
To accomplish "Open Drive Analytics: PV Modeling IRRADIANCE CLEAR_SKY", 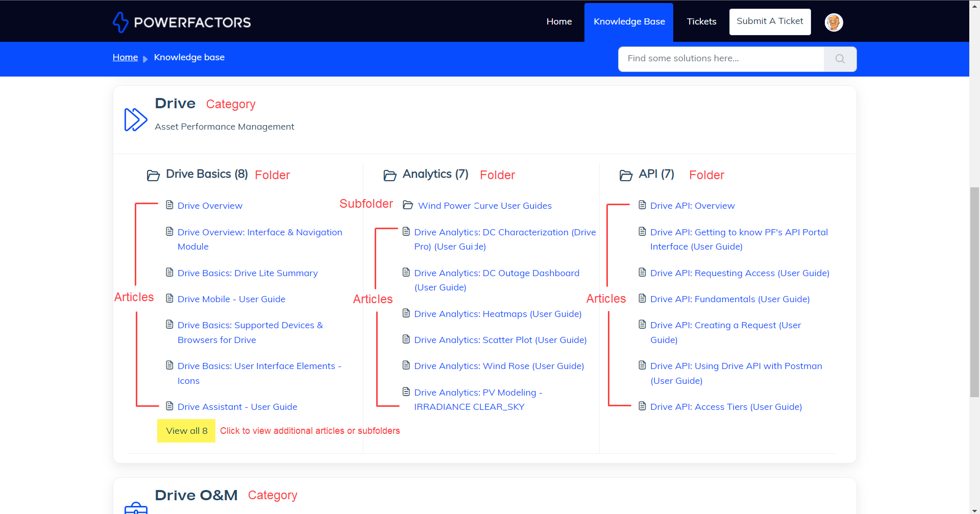I will 478,400.
